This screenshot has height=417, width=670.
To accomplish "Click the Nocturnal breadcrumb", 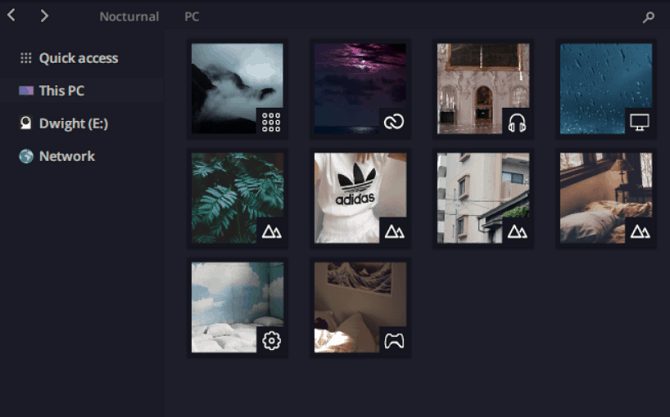I will pyautogui.click(x=129, y=17).
